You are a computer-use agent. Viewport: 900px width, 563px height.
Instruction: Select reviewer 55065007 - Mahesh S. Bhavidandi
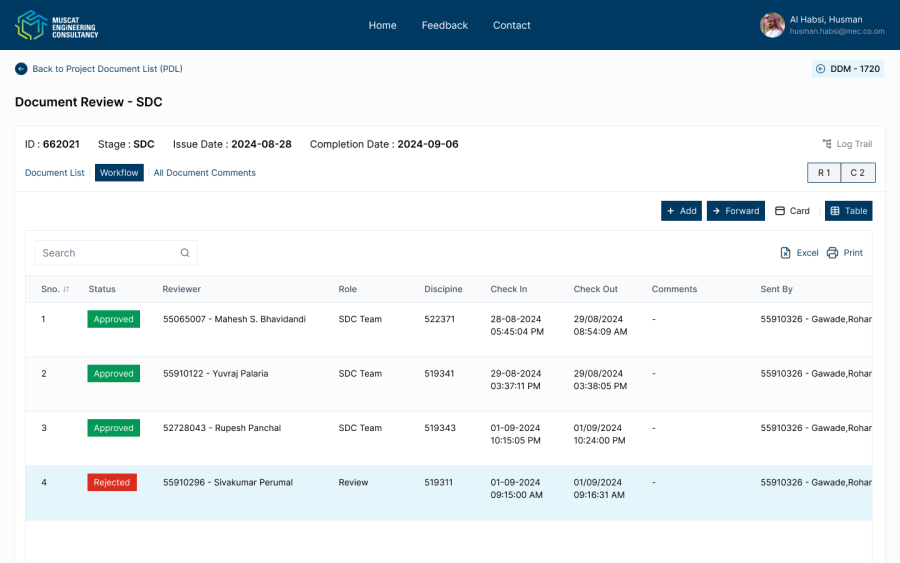pos(234,319)
